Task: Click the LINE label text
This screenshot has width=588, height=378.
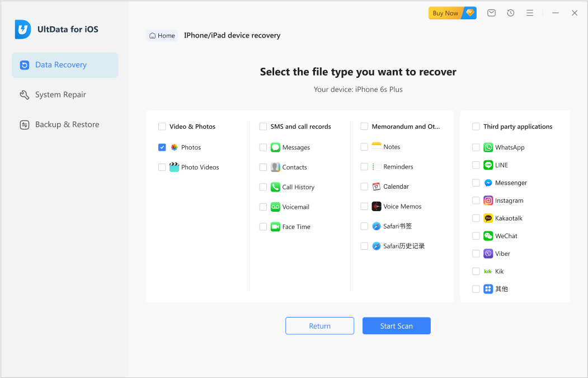Action: click(x=501, y=165)
